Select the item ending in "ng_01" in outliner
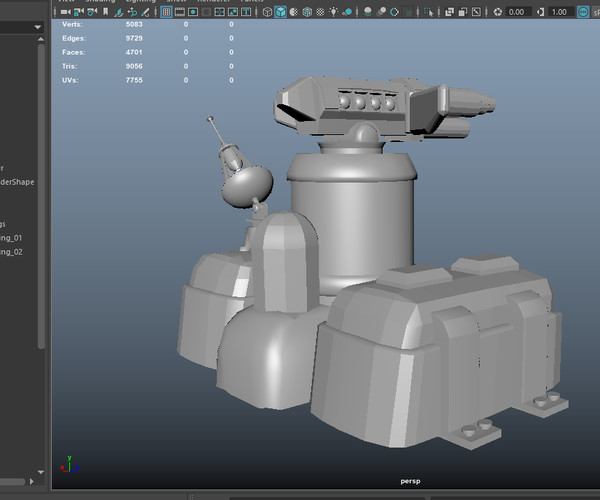This screenshot has width=600, height=500. (x=10, y=238)
